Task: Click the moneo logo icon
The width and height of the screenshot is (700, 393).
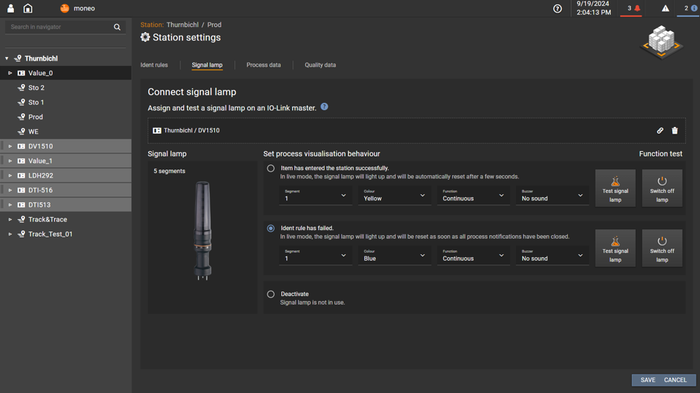Action: pyautogui.click(x=65, y=8)
